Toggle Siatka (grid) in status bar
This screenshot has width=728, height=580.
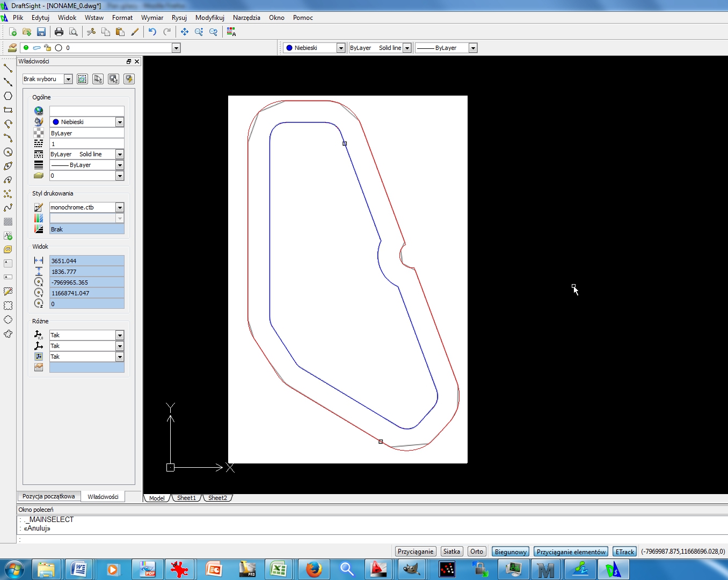[x=452, y=552]
